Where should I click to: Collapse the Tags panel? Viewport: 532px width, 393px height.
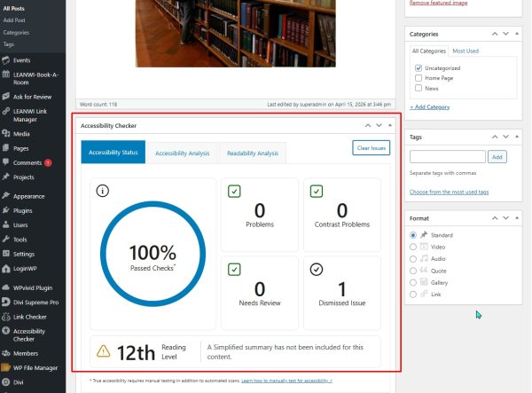click(517, 137)
